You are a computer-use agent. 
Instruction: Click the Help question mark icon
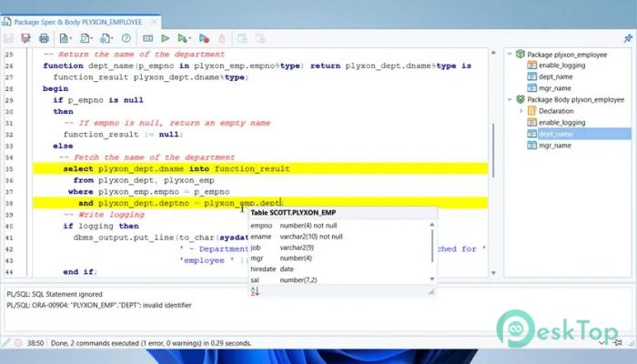[x=126, y=38]
